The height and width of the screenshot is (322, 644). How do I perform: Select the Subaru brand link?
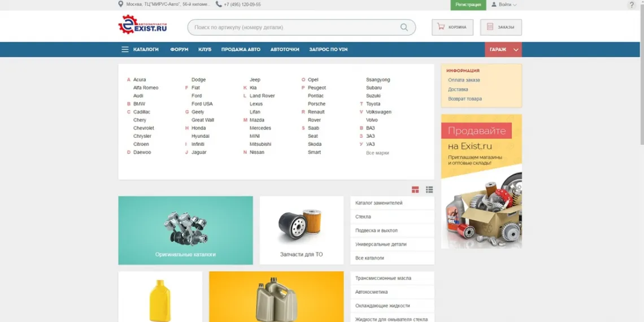coord(374,88)
